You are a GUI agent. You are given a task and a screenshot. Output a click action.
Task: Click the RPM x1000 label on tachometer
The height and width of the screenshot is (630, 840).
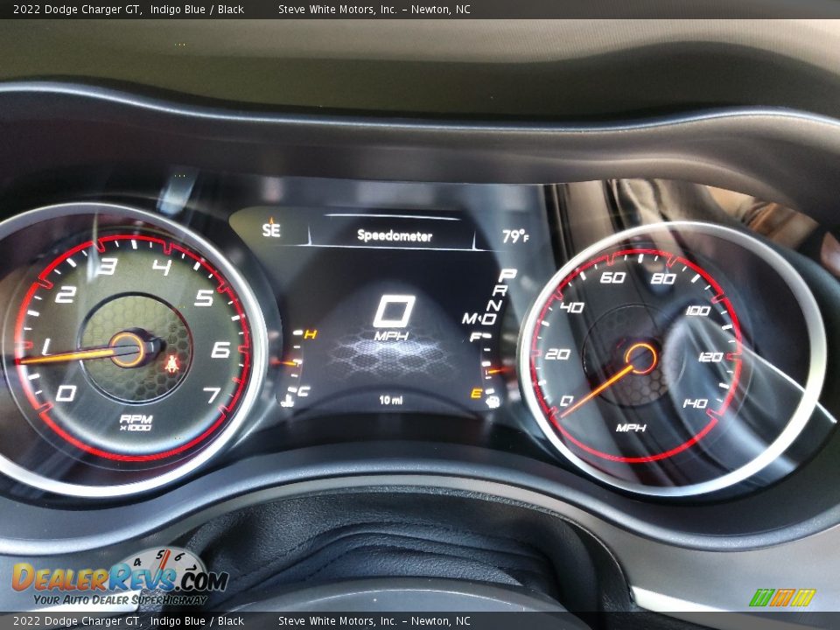coord(136,423)
